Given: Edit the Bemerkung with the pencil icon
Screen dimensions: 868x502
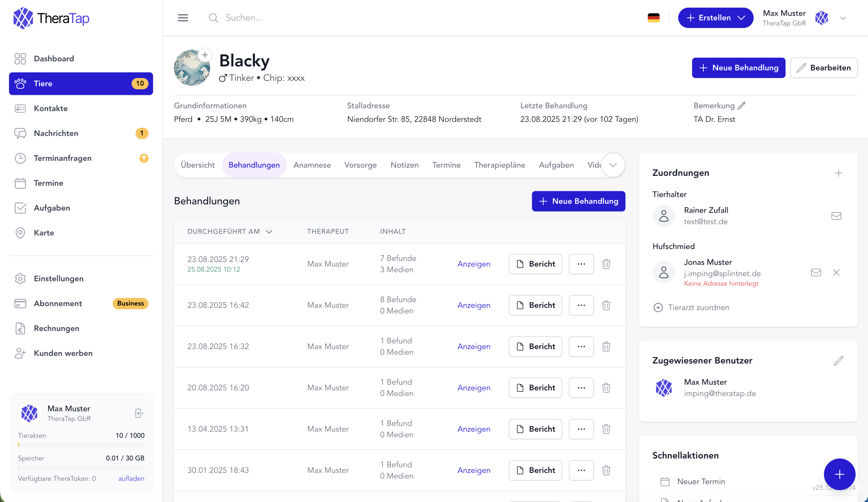Looking at the screenshot, I should [x=741, y=105].
